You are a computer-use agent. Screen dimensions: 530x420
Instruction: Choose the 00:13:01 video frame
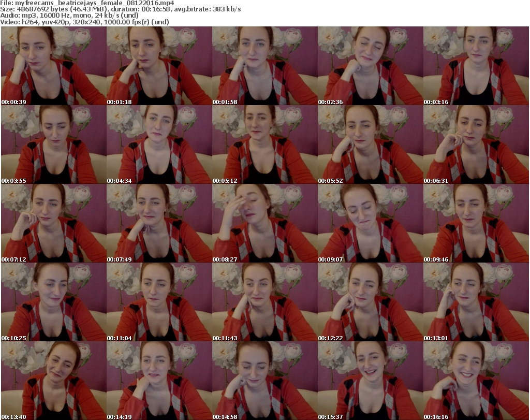476,302
